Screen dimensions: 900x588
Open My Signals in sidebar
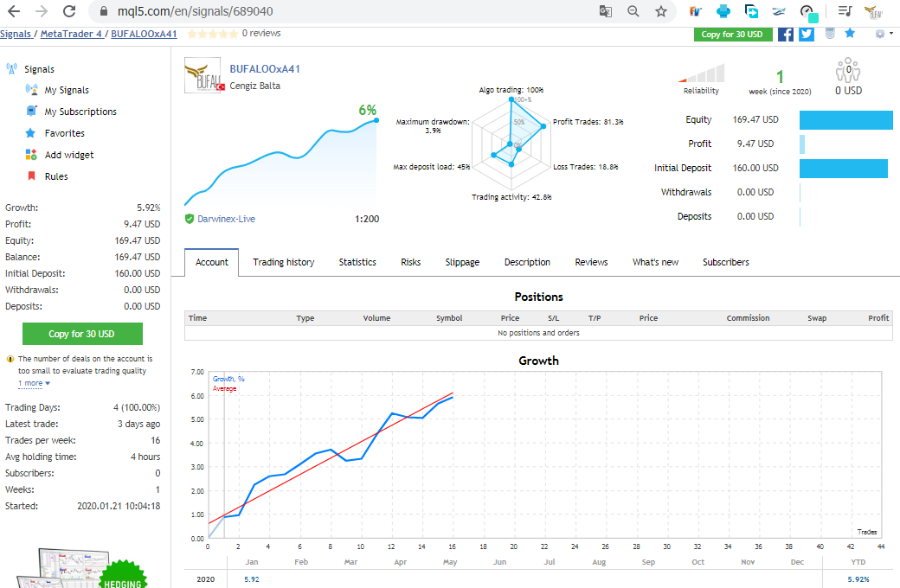point(67,90)
